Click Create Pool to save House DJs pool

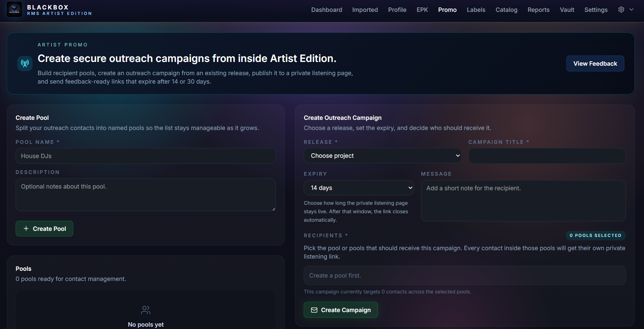(44, 228)
